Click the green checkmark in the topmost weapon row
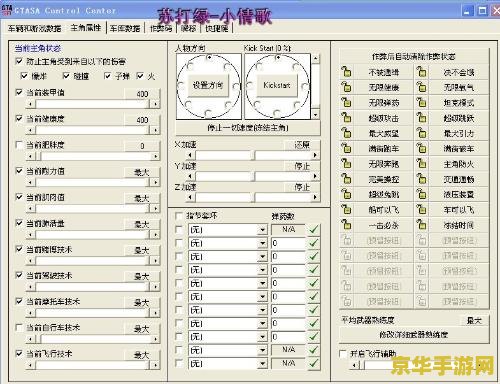 click(x=313, y=229)
